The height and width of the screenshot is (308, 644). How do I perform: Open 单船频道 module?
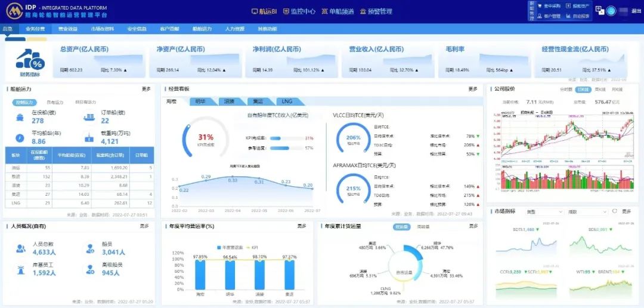338,11
